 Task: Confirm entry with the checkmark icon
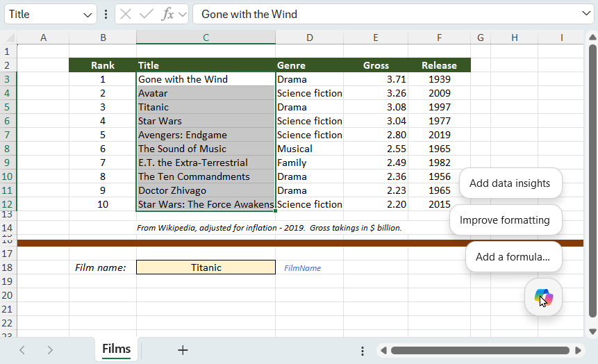coord(146,15)
